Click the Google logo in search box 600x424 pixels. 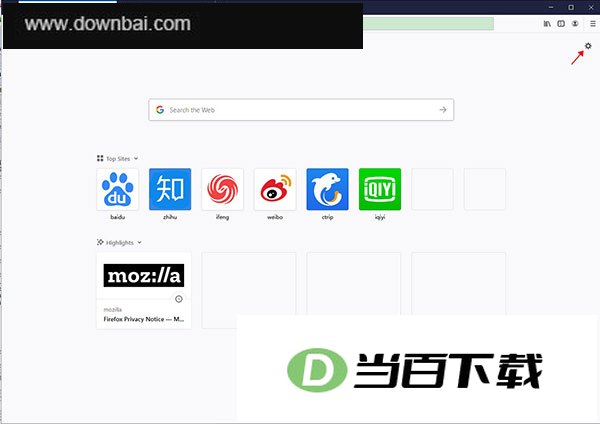pyautogui.click(x=160, y=110)
